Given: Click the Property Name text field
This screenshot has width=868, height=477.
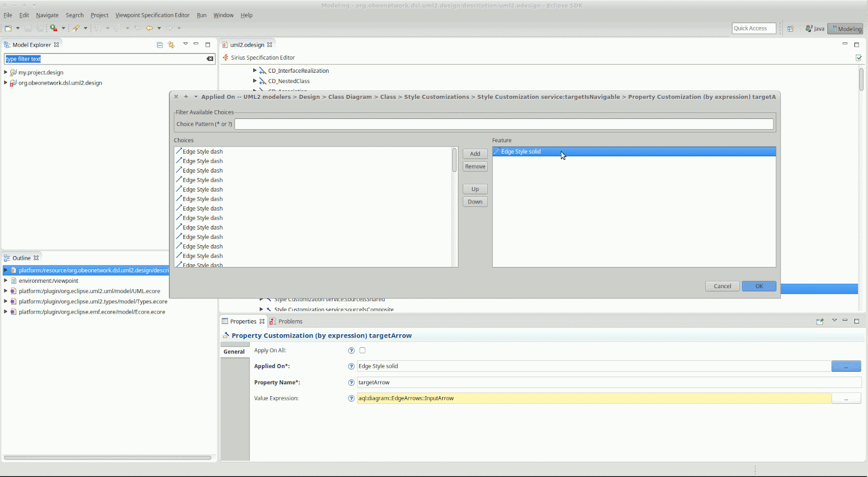Looking at the screenshot, I should click(x=609, y=383).
